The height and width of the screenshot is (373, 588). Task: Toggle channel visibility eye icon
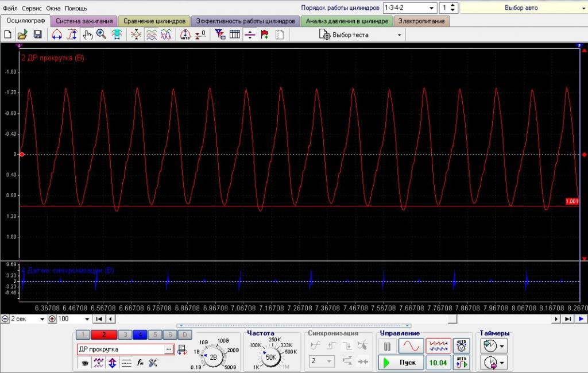point(85,363)
